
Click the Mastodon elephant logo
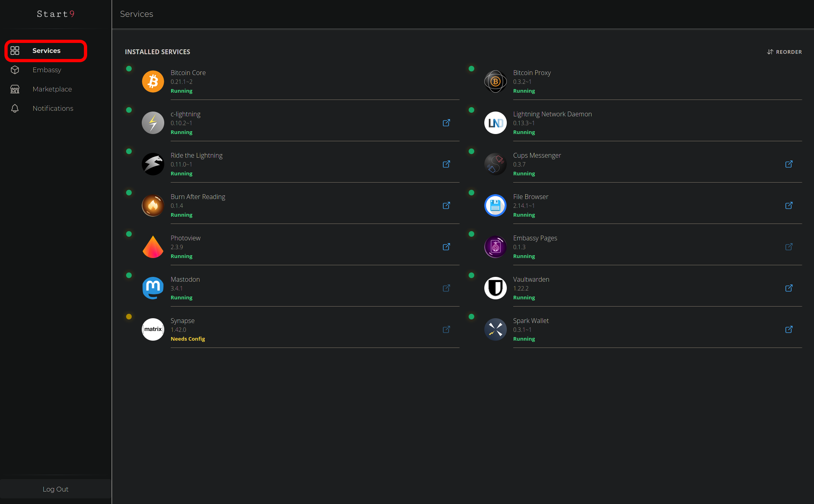point(153,288)
